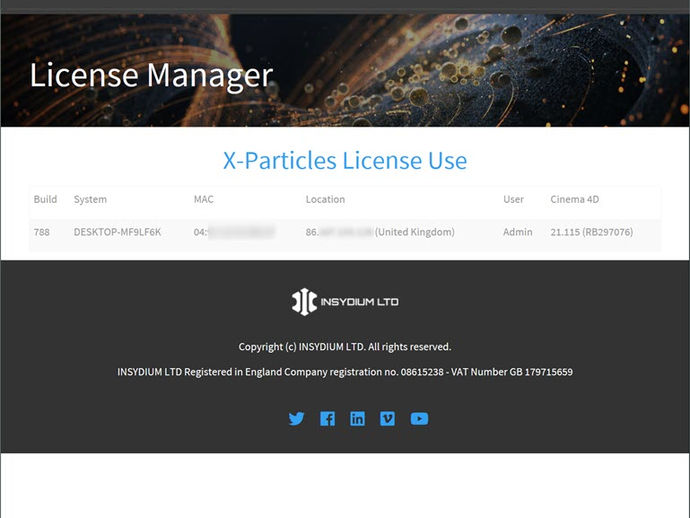This screenshot has height=518, width=690.
Task: Select the DESKTOP-MF9LF6K system cell
Action: coord(117,232)
